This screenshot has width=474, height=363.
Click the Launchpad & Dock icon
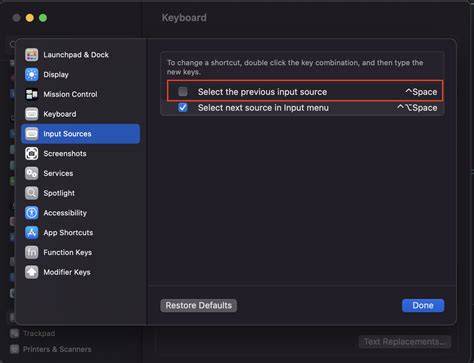pos(32,55)
